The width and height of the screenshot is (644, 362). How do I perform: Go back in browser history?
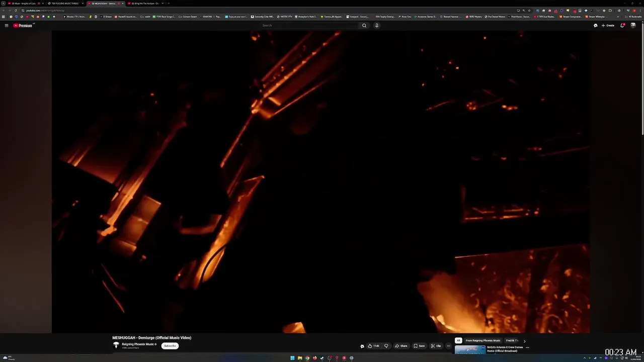click(x=3, y=10)
